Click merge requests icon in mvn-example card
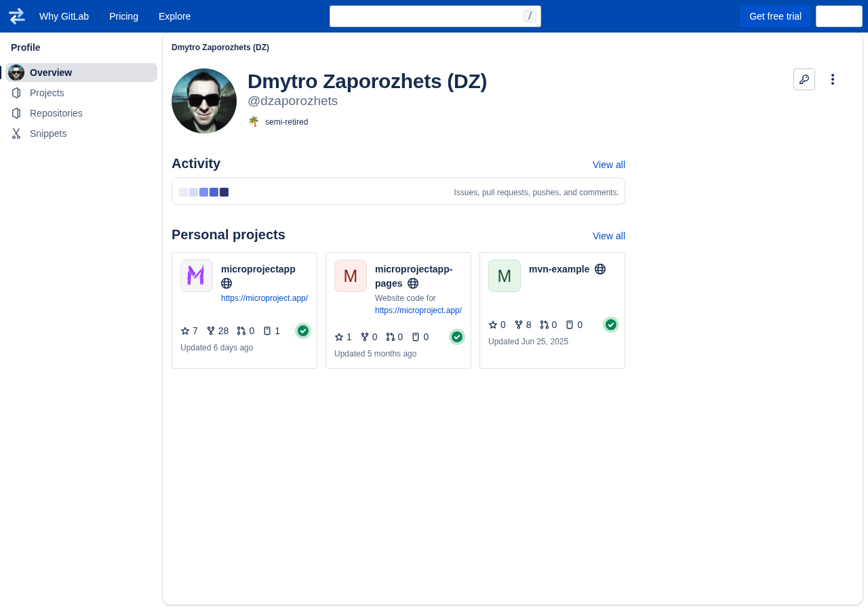The image size is (868, 610). (x=545, y=325)
